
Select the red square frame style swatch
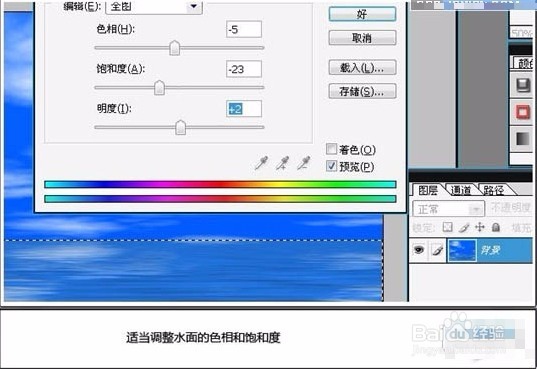pos(523,112)
